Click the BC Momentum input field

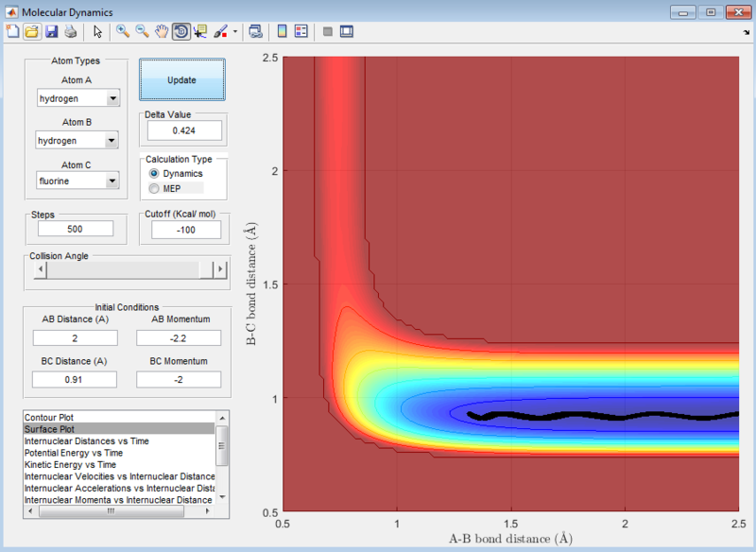coord(179,379)
